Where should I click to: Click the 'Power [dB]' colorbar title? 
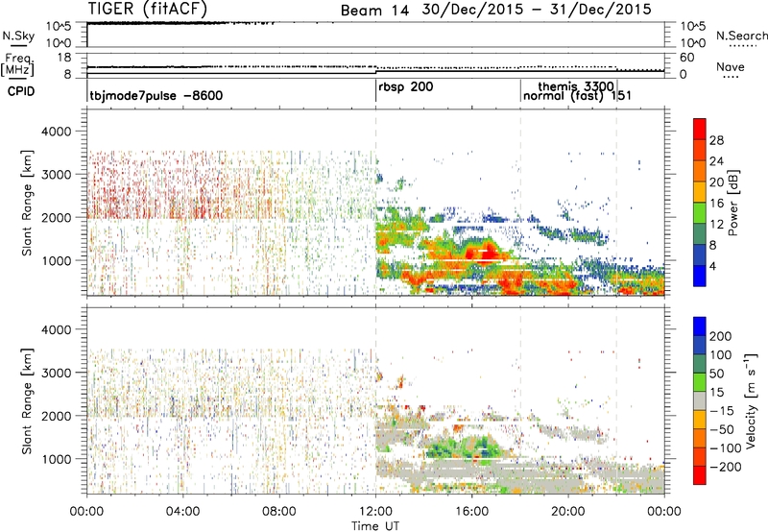(733, 203)
